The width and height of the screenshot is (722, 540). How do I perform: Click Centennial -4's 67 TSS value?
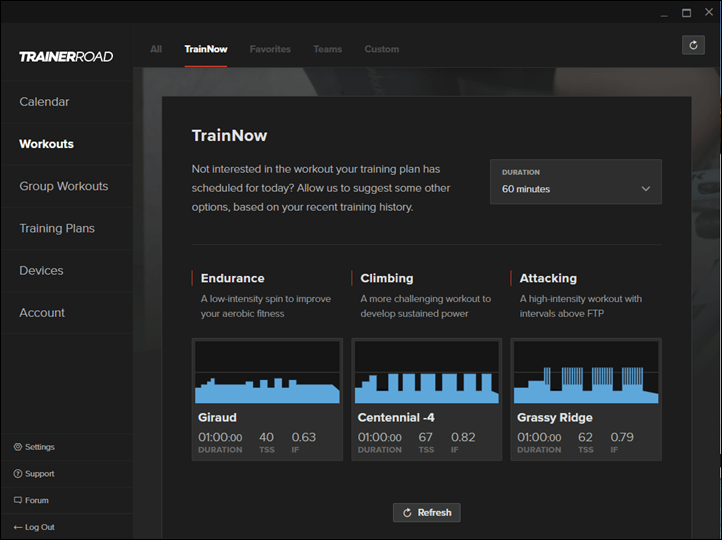point(425,437)
